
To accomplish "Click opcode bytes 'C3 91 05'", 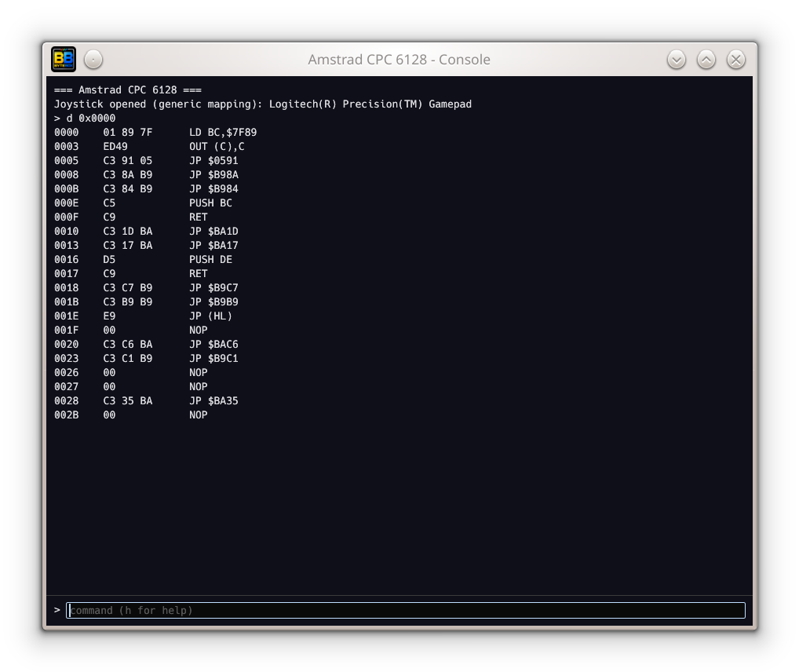I will (x=128, y=161).
